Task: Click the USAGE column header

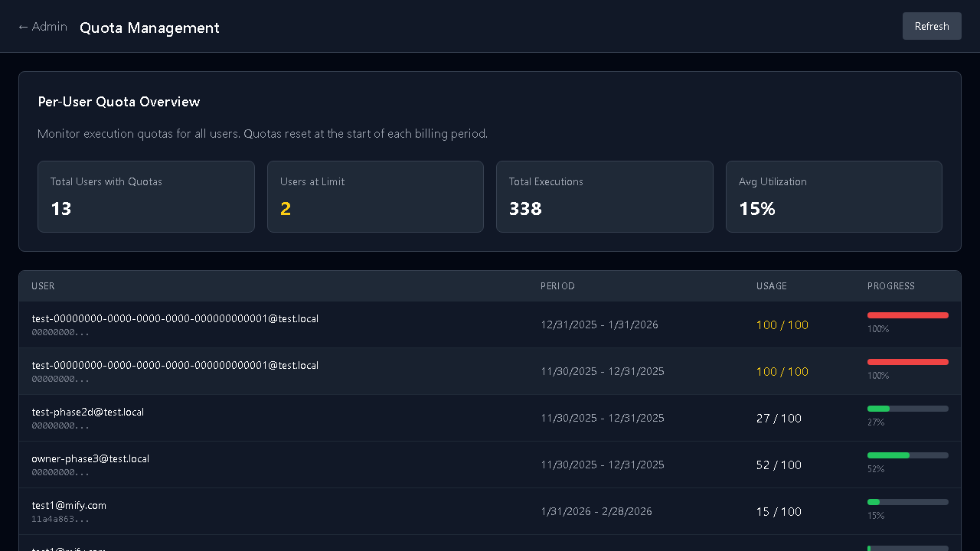Action: click(x=771, y=286)
